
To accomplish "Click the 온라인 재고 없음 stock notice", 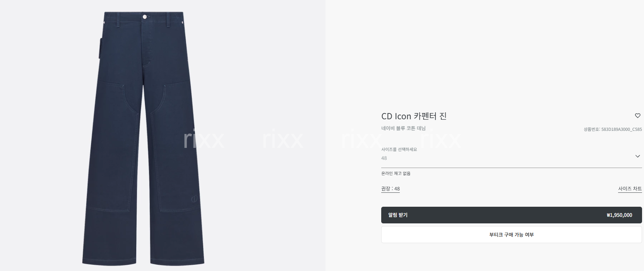I will pos(396,173).
